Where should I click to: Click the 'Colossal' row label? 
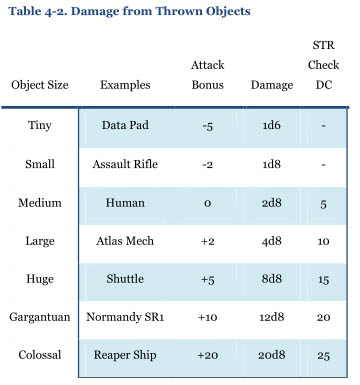click(x=40, y=355)
